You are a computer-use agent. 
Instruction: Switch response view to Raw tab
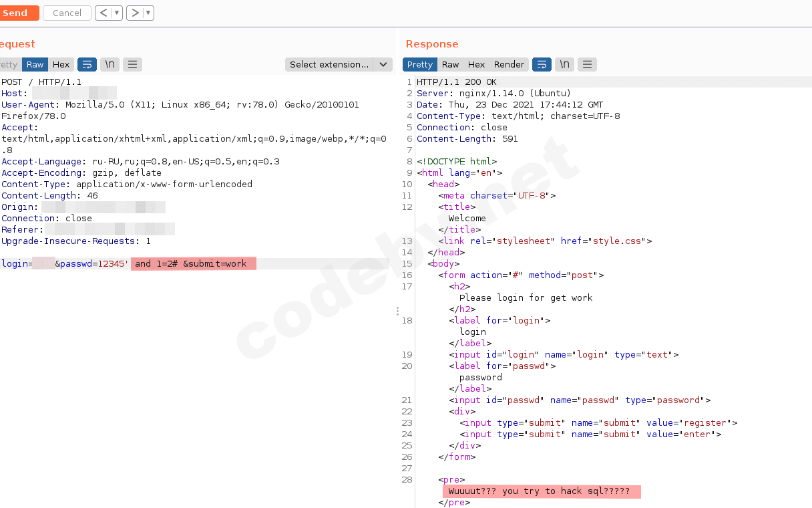coord(451,65)
